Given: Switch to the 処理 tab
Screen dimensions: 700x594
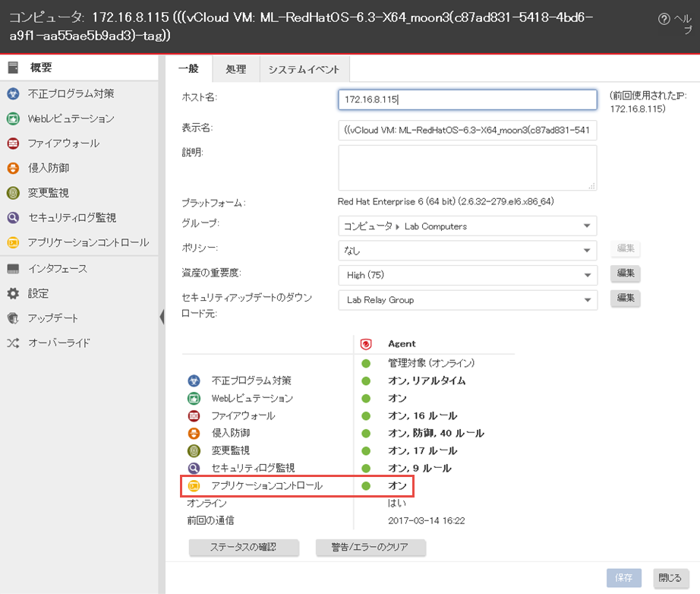Looking at the screenshot, I should (x=236, y=69).
